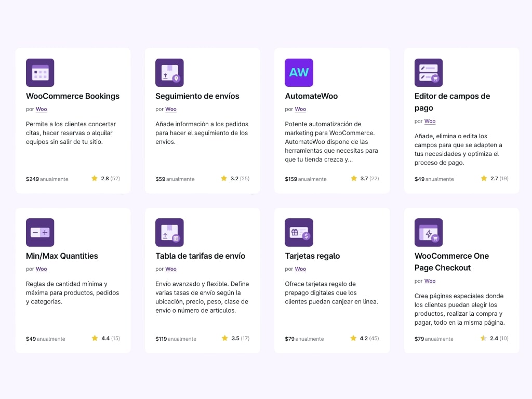The height and width of the screenshot is (399, 532).
Task: Click the Tarjetas regalo title link
Action: click(x=312, y=256)
